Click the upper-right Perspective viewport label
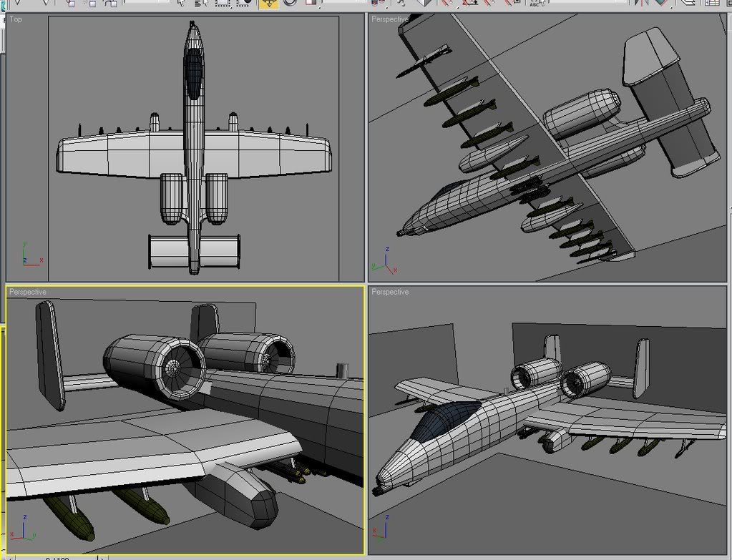This screenshot has height=560, width=732. (390, 19)
